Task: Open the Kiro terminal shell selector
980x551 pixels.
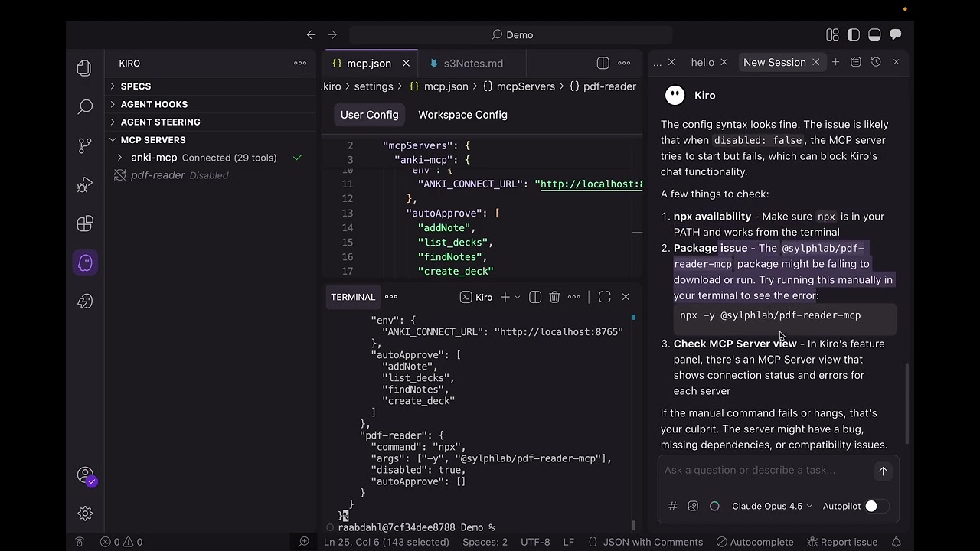Action: (x=476, y=297)
